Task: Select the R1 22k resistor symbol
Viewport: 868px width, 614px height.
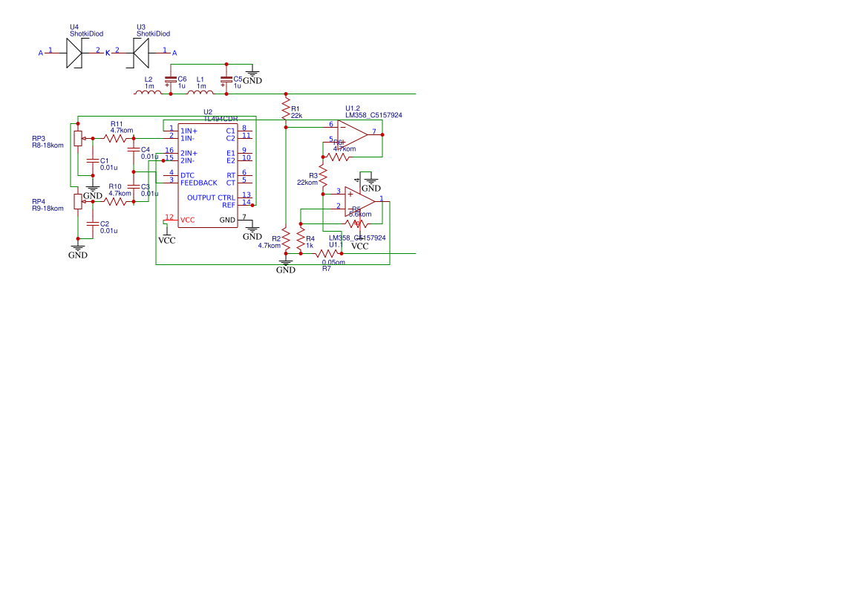Action: click(x=286, y=109)
